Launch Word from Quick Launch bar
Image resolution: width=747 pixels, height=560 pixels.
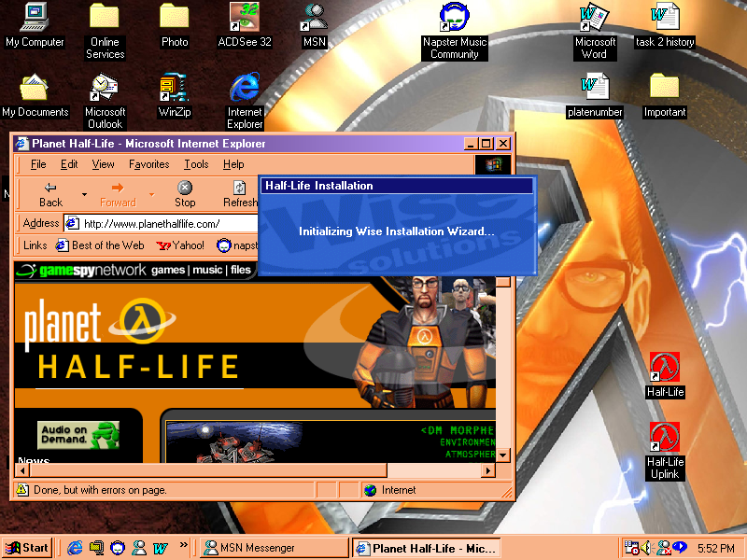pos(161,548)
